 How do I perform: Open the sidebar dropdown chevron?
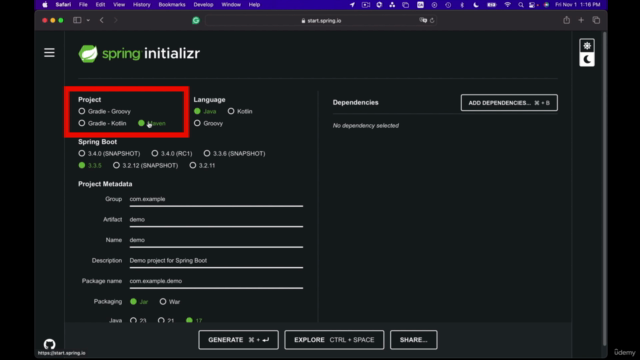click(88, 20)
